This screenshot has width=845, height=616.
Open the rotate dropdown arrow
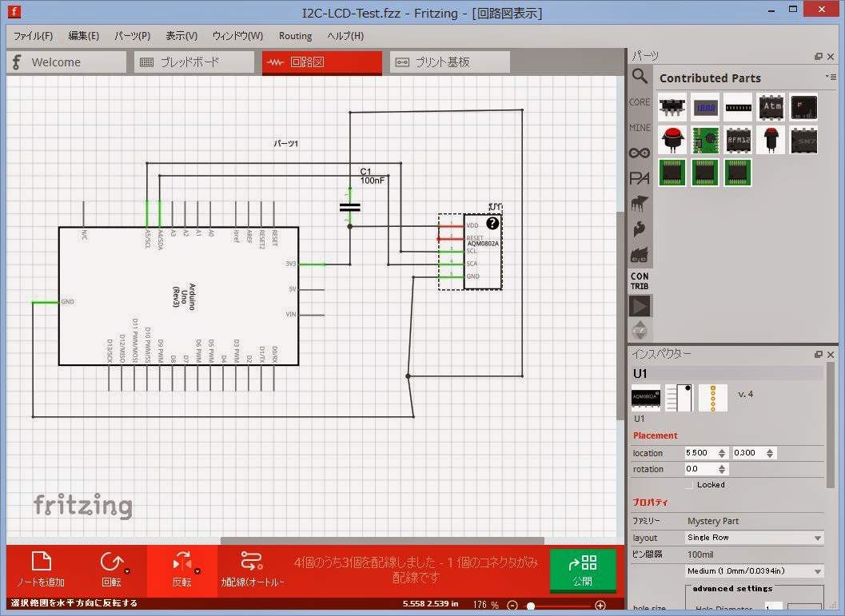(x=126, y=571)
